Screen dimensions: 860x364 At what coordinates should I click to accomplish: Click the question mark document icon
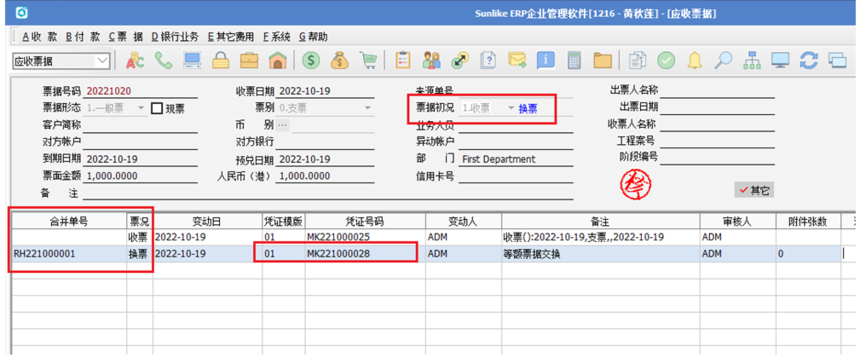pos(488,60)
